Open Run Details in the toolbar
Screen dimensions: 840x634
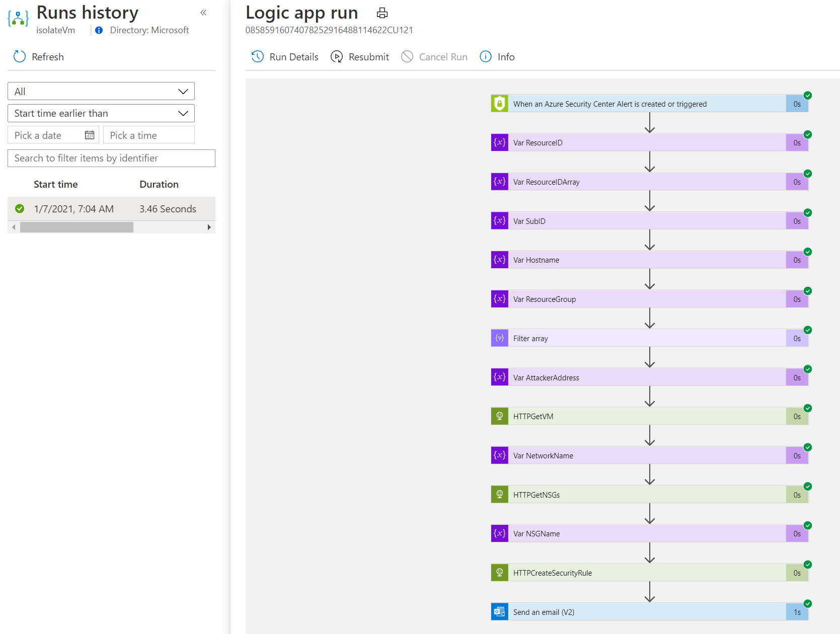point(285,57)
